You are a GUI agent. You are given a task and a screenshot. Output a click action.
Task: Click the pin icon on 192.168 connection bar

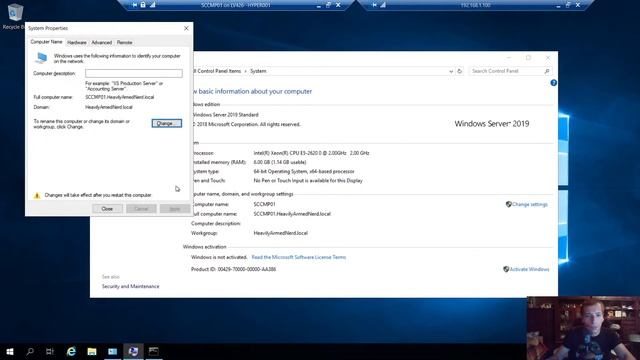(x=374, y=5)
